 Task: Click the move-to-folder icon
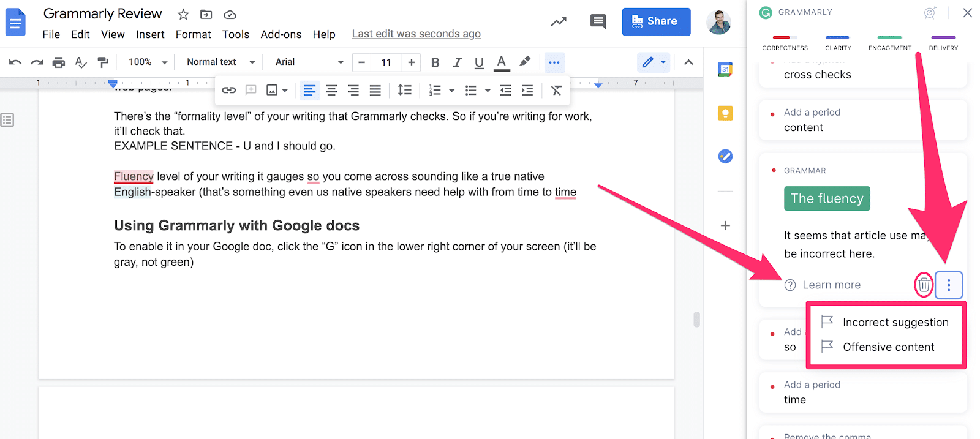(x=206, y=14)
